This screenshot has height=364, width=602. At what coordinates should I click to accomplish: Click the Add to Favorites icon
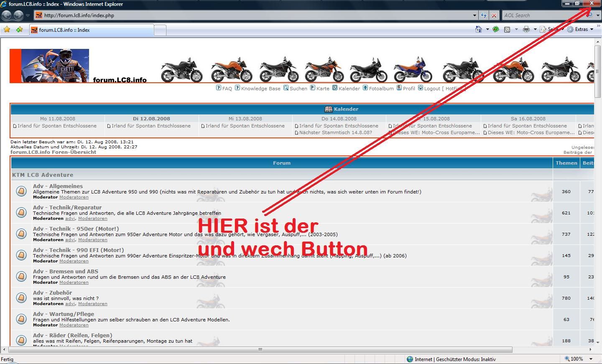point(19,30)
